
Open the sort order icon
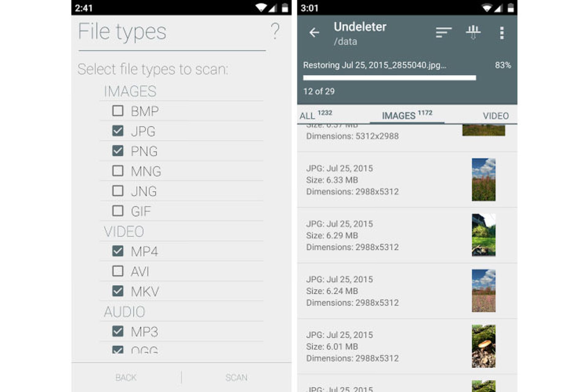[443, 32]
